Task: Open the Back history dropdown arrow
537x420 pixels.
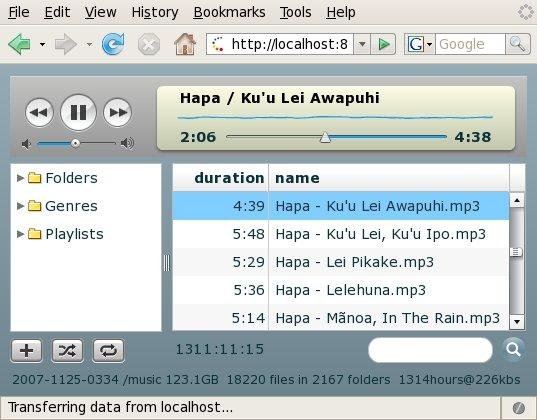Action: pos(42,44)
